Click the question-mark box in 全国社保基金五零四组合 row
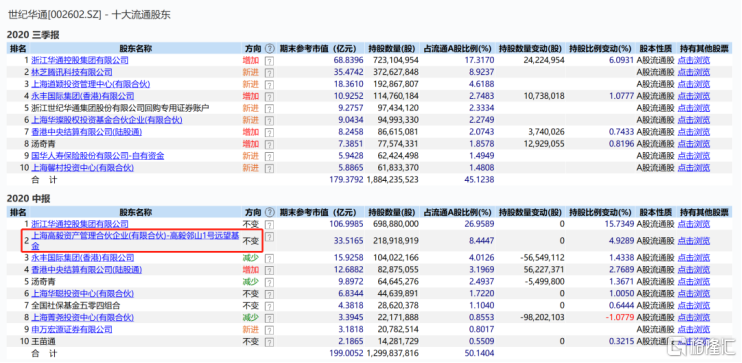 269,305
